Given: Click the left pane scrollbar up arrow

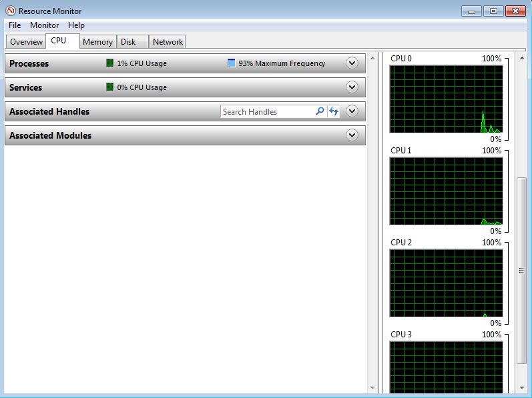Looking at the screenshot, I should coord(372,58).
